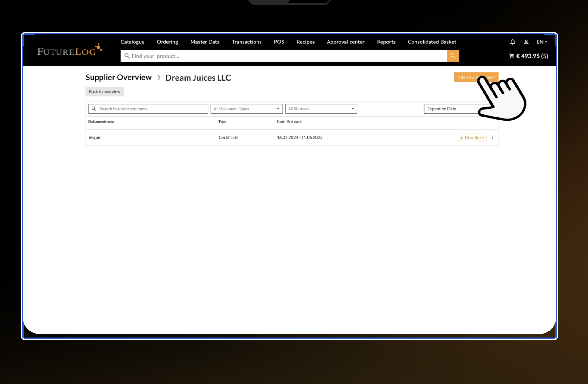The image size is (588, 384).
Task: Click the Supplier Overview breadcrumb link
Action: pos(118,78)
